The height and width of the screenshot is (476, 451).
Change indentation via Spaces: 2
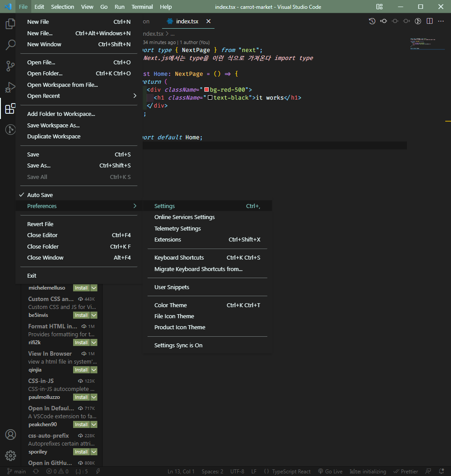click(212, 472)
